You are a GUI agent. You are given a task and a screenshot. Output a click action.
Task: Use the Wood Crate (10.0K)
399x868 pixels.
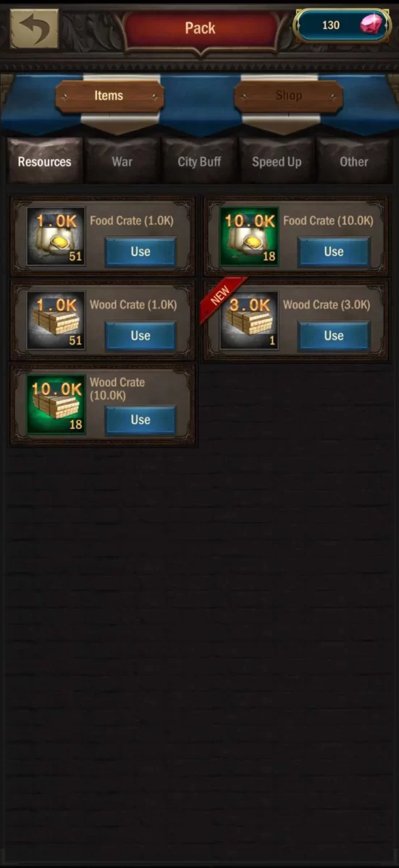pos(140,420)
